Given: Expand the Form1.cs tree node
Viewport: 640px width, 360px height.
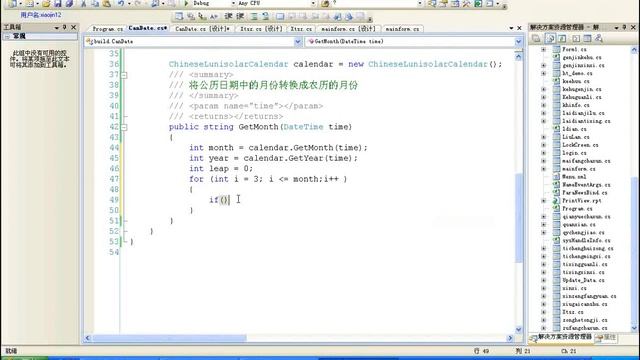Looking at the screenshot, I should pyautogui.click(x=543, y=49).
